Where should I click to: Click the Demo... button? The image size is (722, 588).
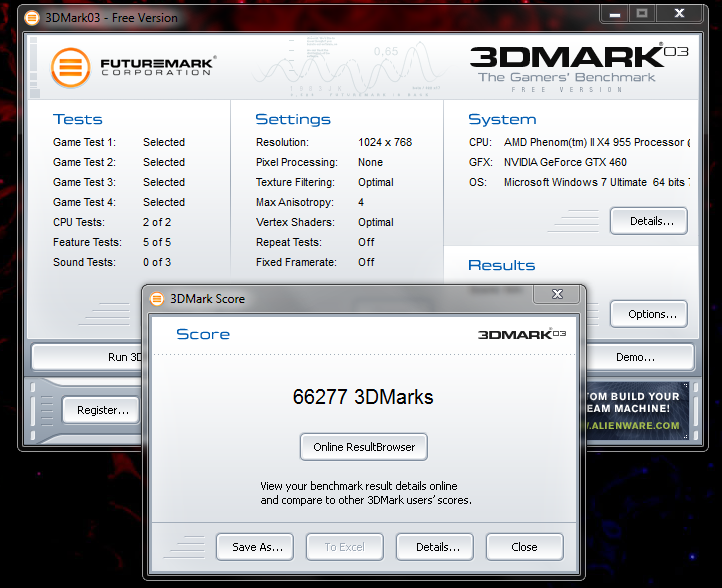click(640, 357)
